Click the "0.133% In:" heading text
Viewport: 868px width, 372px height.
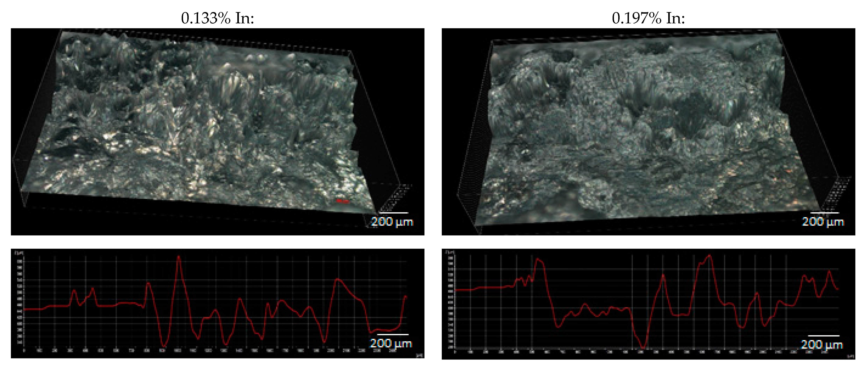coord(217,18)
